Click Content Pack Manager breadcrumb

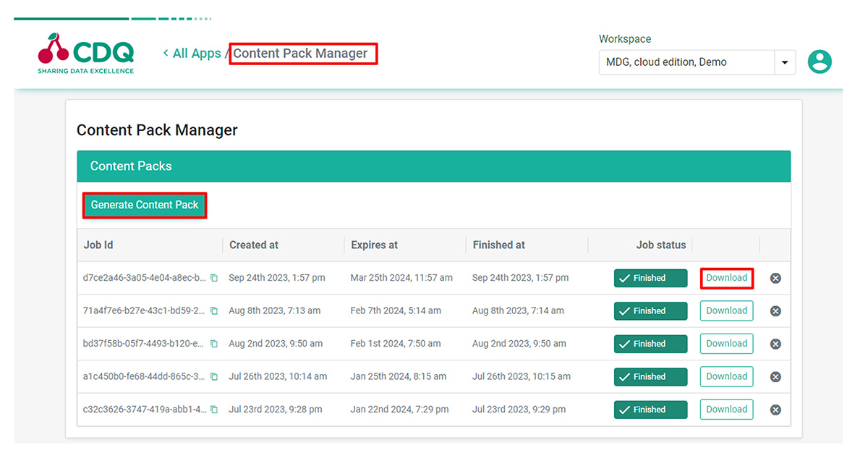click(300, 54)
